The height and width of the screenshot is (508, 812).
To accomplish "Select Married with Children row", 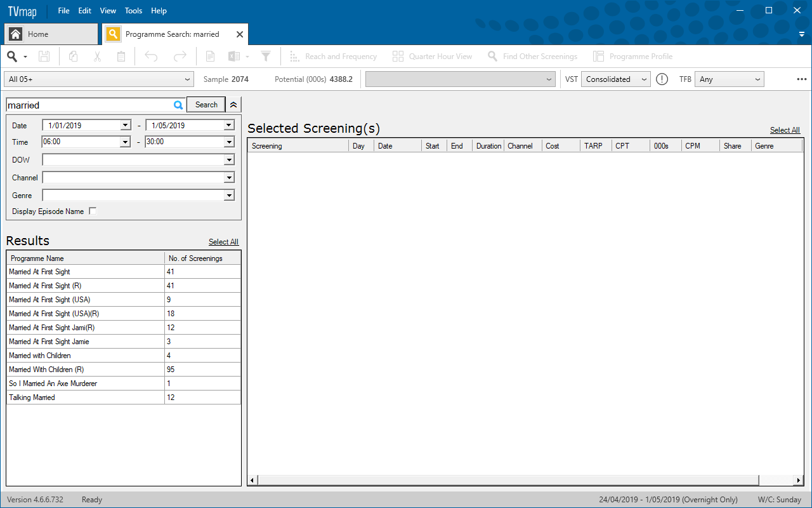I will coord(124,356).
